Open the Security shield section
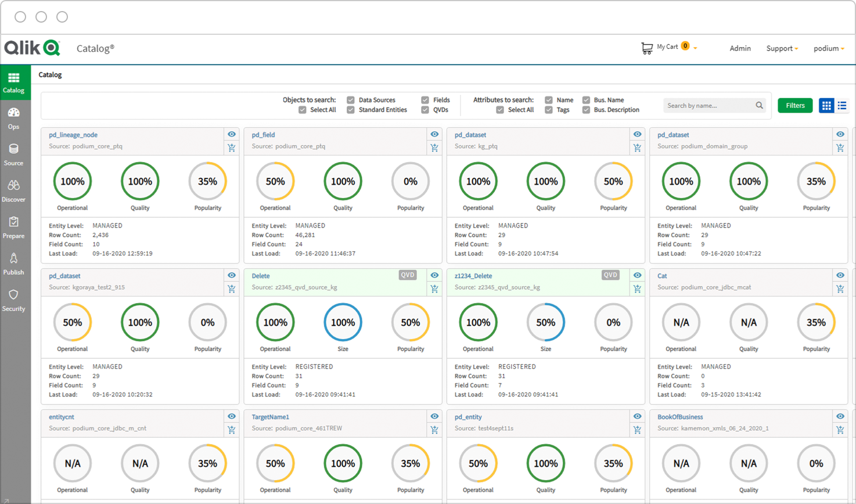Viewport: 856px width, 504px height. (x=14, y=301)
